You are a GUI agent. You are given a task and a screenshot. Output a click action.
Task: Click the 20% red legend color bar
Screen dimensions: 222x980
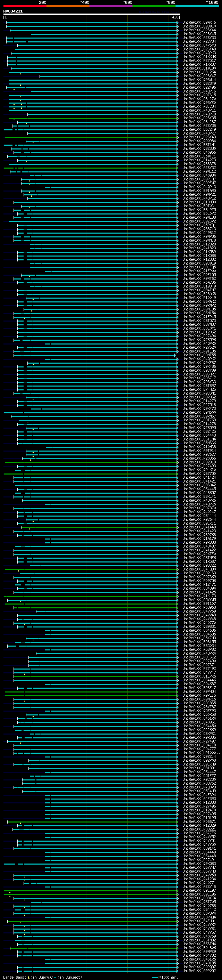tap(25, 6)
